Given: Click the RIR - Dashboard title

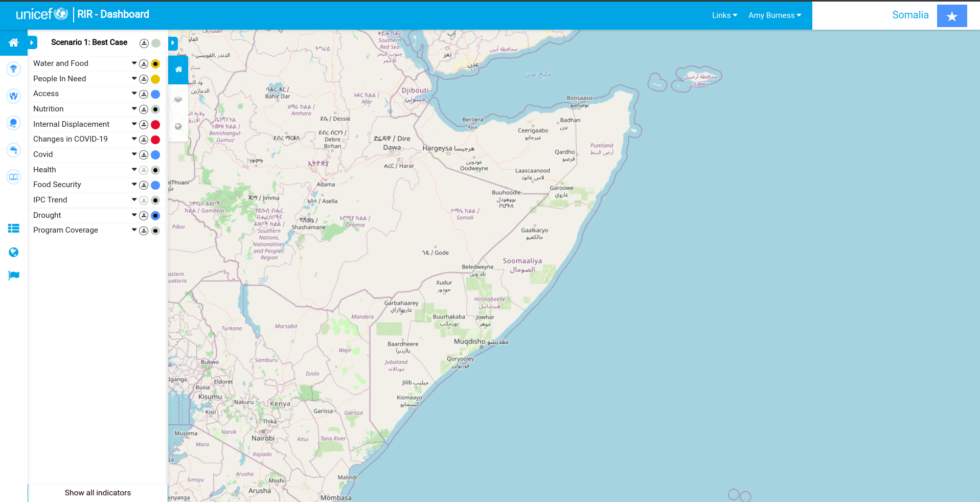Looking at the screenshot, I should [113, 14].
